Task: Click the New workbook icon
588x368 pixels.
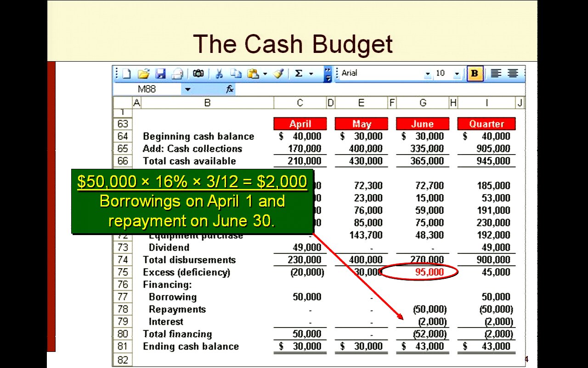Action: pyautogui.click(x=126, y=74)
